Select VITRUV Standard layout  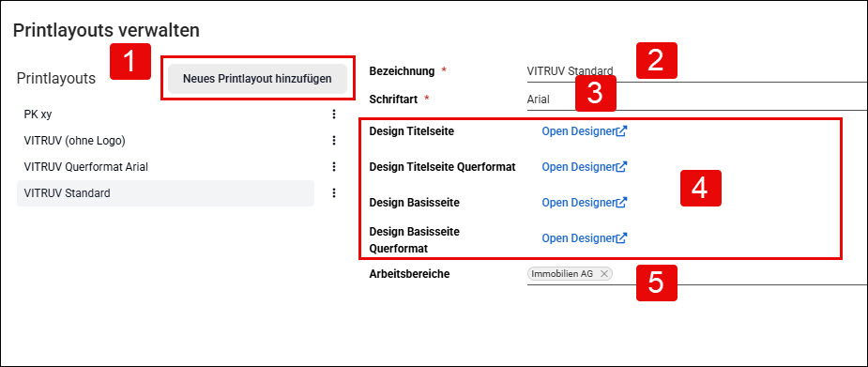(x=165, y=193)
